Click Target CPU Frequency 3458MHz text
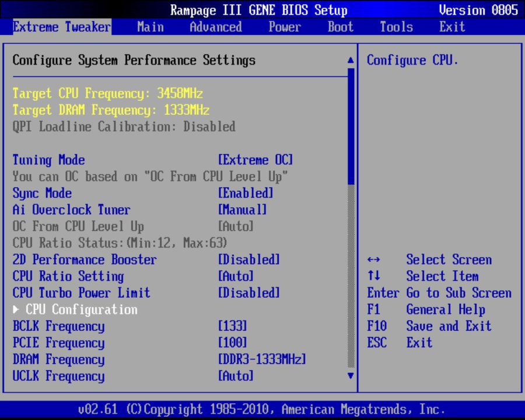525x420 pixels. point(107,93)
